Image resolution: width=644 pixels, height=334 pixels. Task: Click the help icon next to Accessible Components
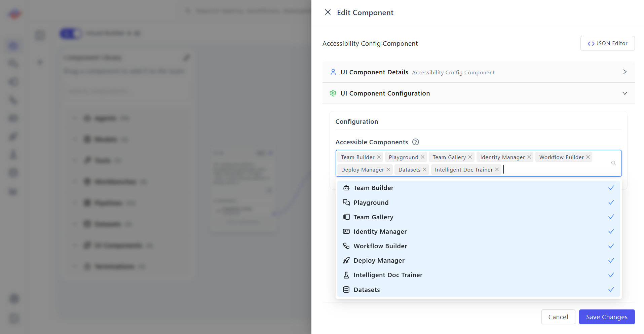[415, 142]
